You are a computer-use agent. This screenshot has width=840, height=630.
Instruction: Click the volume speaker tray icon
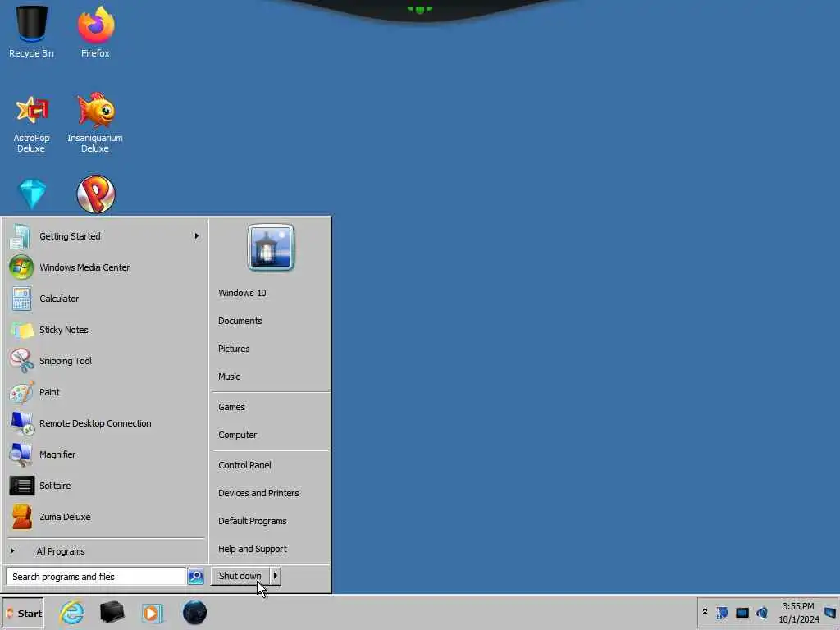click(x=762, y=612)
